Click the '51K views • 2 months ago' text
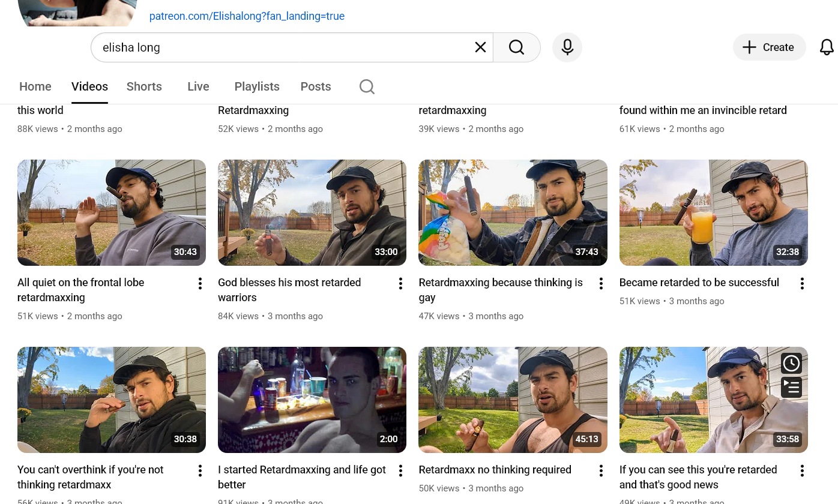 click(x=70, y=316)
